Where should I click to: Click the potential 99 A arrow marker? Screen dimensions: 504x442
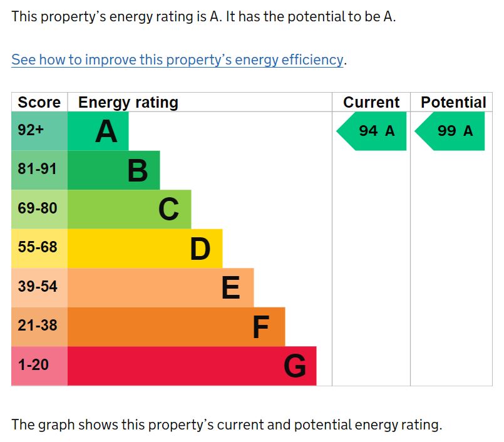point(451,131)
